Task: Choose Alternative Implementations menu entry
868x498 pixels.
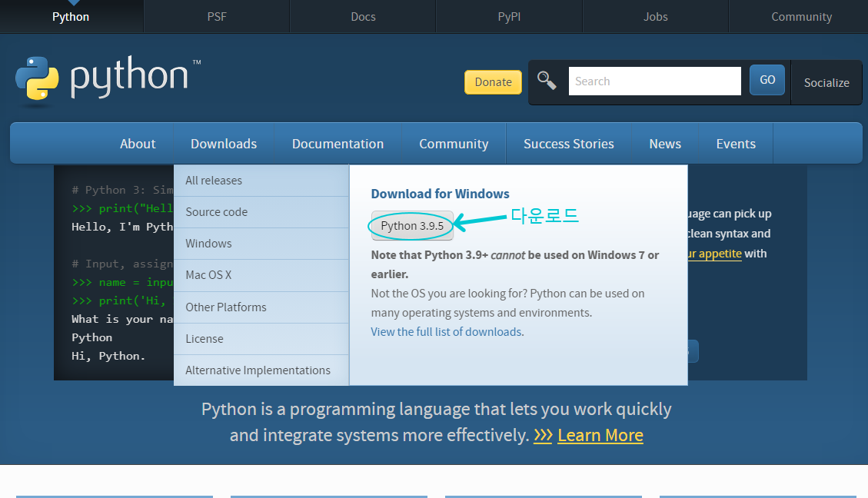Action: coord(261,370)
